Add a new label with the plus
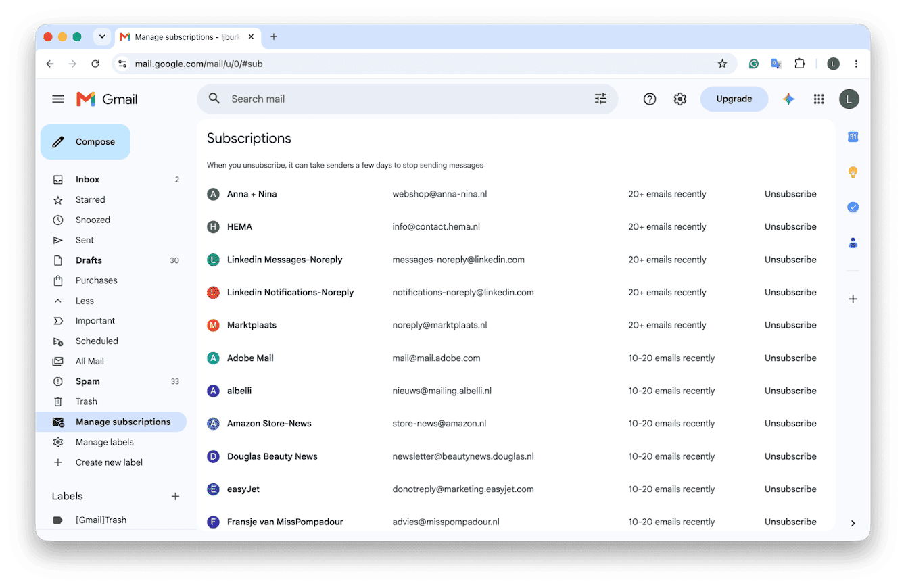The width and height of the screenshot is (906, 588). click(175, 496)
